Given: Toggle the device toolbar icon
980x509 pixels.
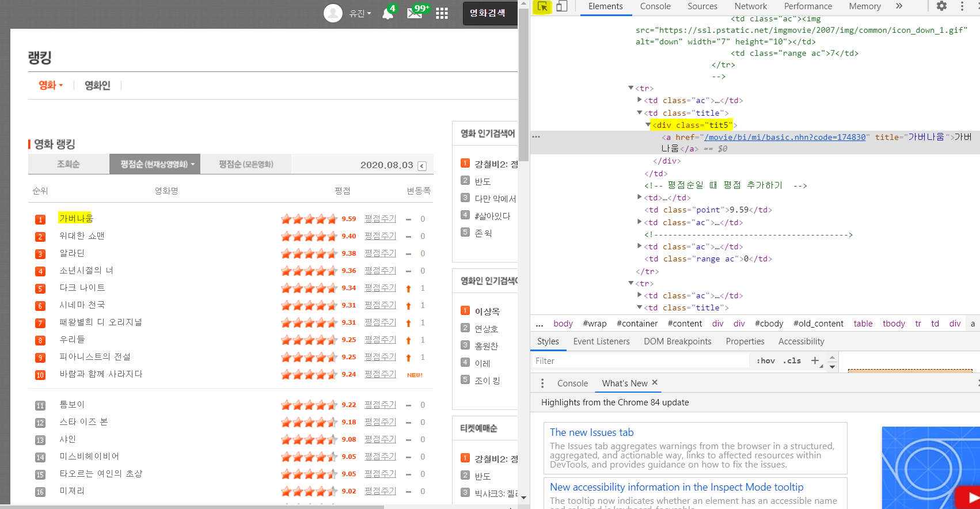Looking at the screenshot, I should pyautogui.click(x=561, y=6).
